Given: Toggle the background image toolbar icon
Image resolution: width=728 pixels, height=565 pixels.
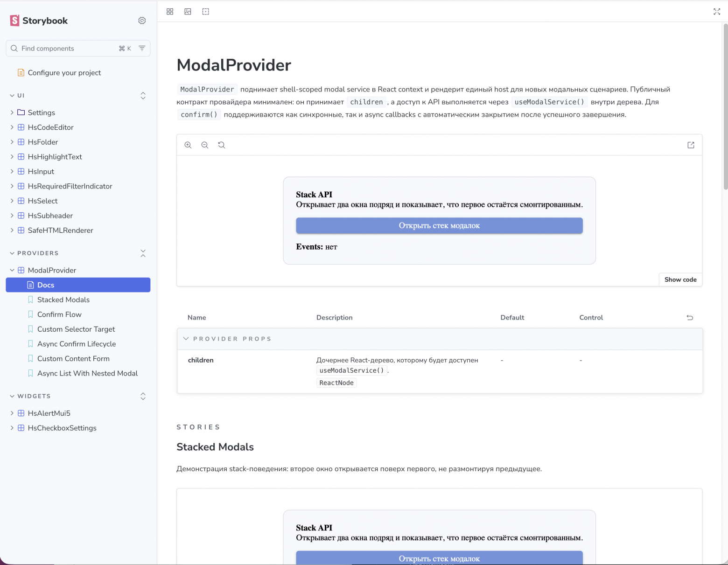Looking at the screenshot, I should pyautogui.click(x=188, y=12).
